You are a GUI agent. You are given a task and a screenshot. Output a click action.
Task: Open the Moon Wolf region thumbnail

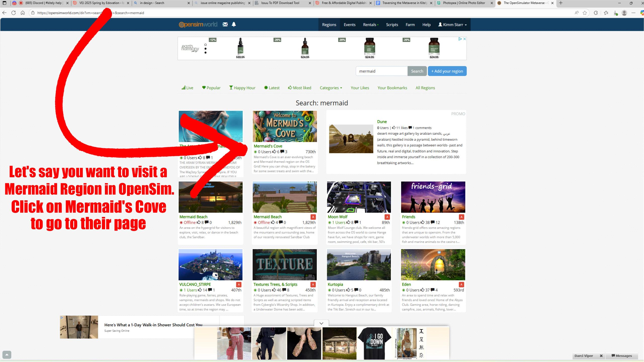359,197
